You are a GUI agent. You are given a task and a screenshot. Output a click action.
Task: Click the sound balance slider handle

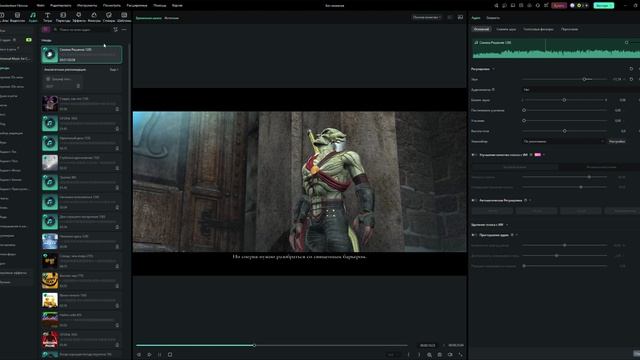(x=564, y=100)
